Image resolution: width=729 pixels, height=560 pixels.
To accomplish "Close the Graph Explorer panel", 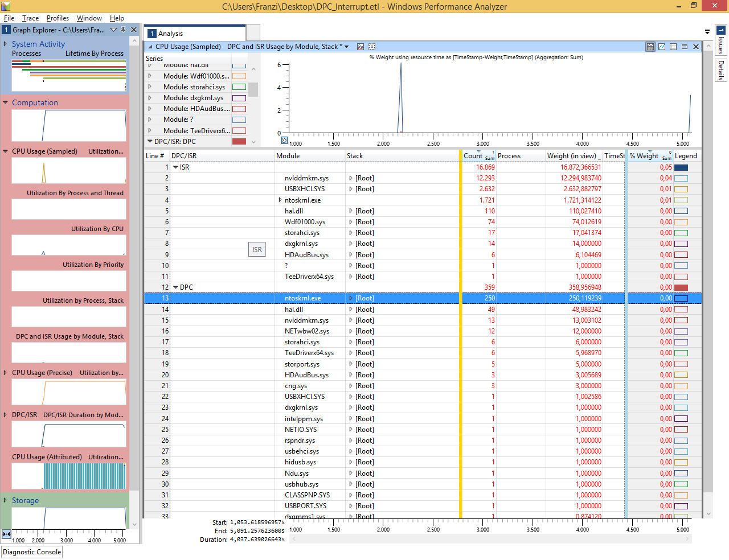I will (x=134, y=30).
